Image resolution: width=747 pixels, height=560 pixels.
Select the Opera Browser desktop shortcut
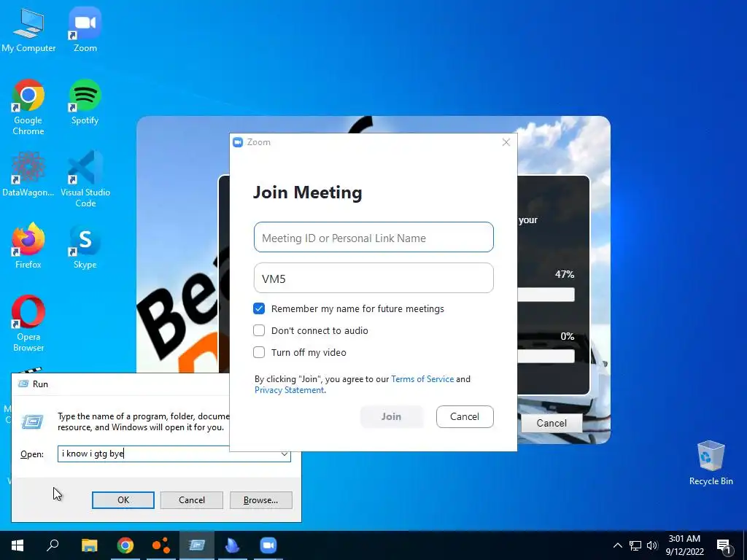(28, 324)
